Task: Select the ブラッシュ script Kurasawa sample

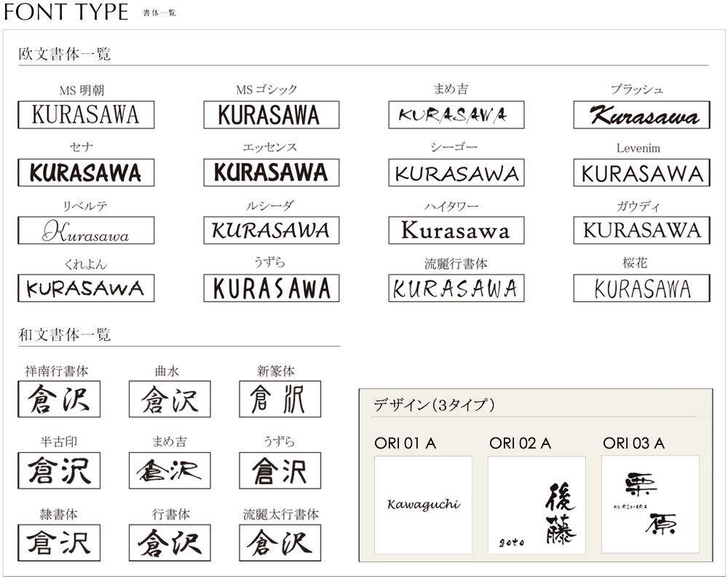Action: pos(641,114)
